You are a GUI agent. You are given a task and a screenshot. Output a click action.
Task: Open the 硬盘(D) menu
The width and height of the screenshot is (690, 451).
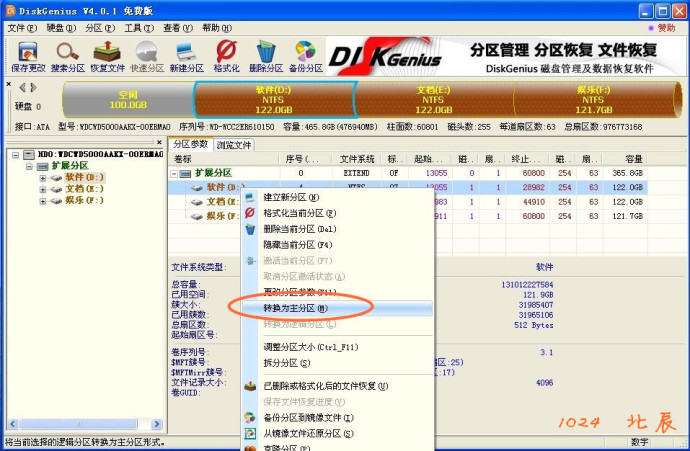coord(61,28)
